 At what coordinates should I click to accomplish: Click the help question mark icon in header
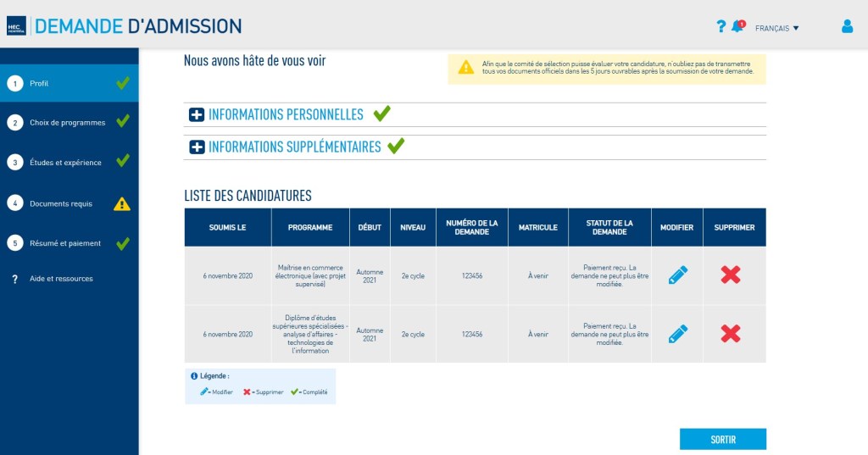pyautogui.click(x=721, y=26)
